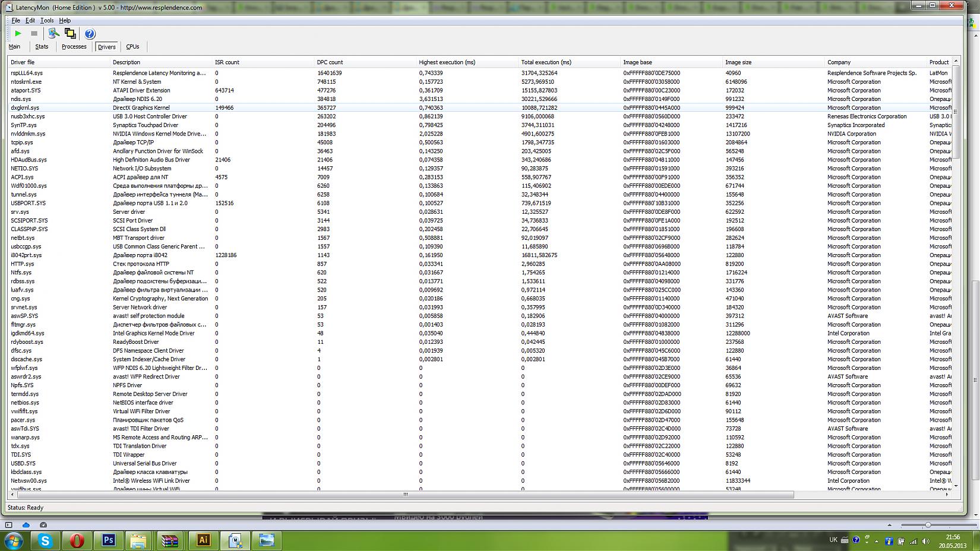
Task: Start monitoring with the green play icon
Action: click(18, 34)
